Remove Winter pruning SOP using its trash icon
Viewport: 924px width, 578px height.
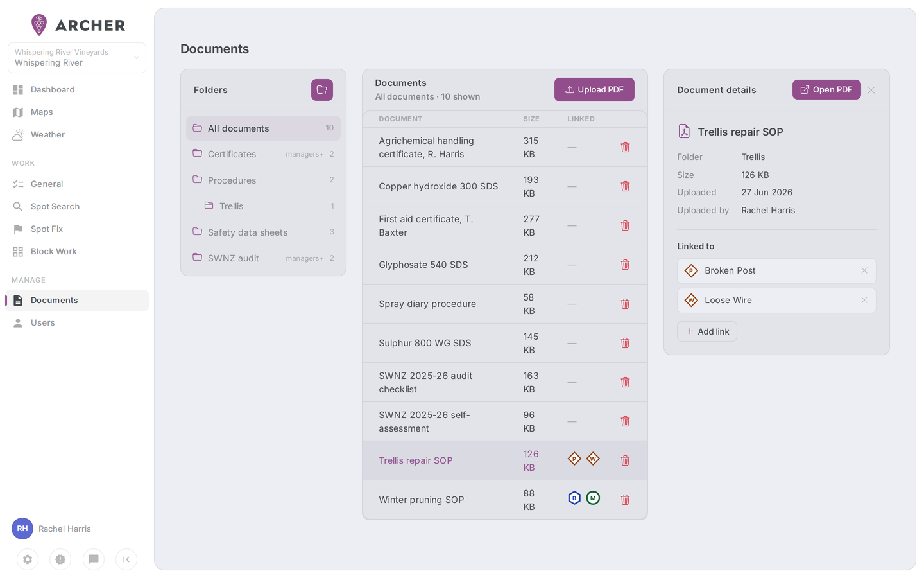(625, 500)
